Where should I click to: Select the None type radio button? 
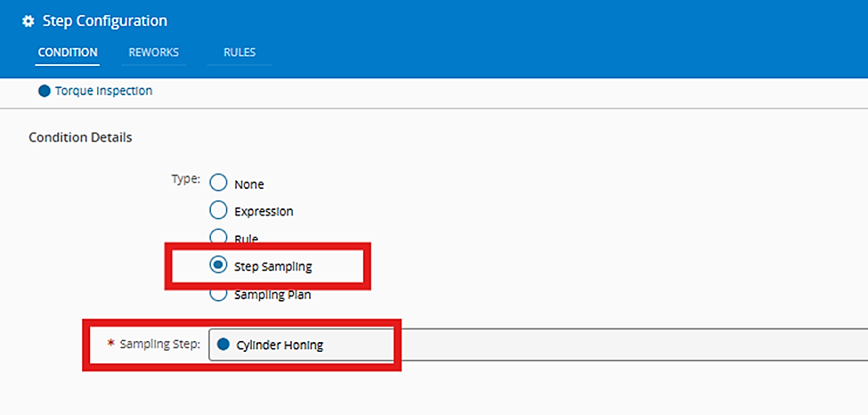coord(218,184)
